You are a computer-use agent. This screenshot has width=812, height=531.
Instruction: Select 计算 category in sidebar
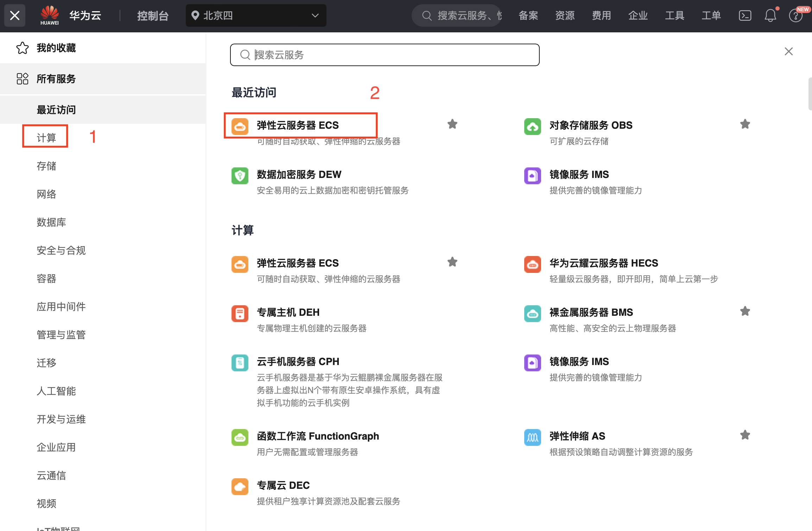46,137
